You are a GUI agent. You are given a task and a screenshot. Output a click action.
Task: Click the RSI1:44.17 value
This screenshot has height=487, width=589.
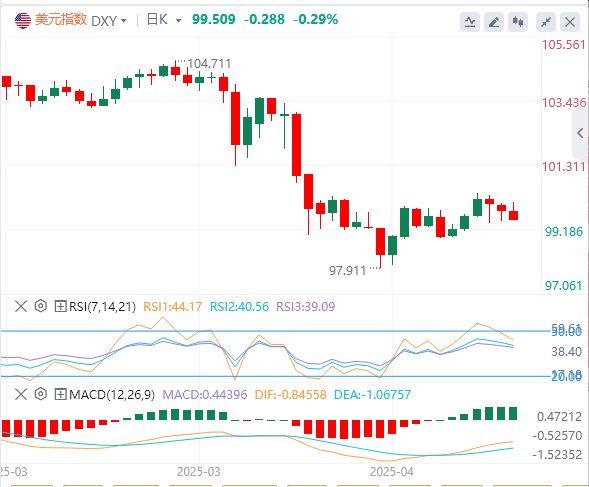(x=173, y=307)
